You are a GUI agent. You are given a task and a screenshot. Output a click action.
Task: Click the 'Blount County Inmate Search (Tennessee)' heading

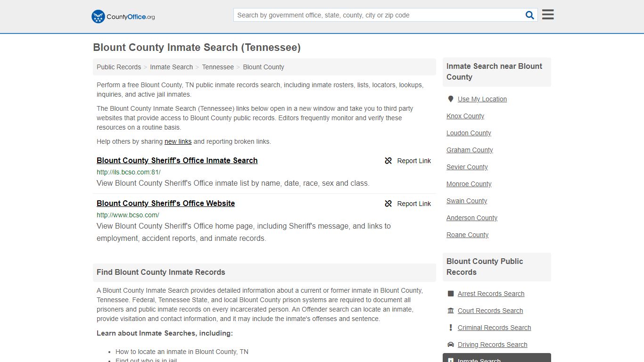click(x=197, y=48)
